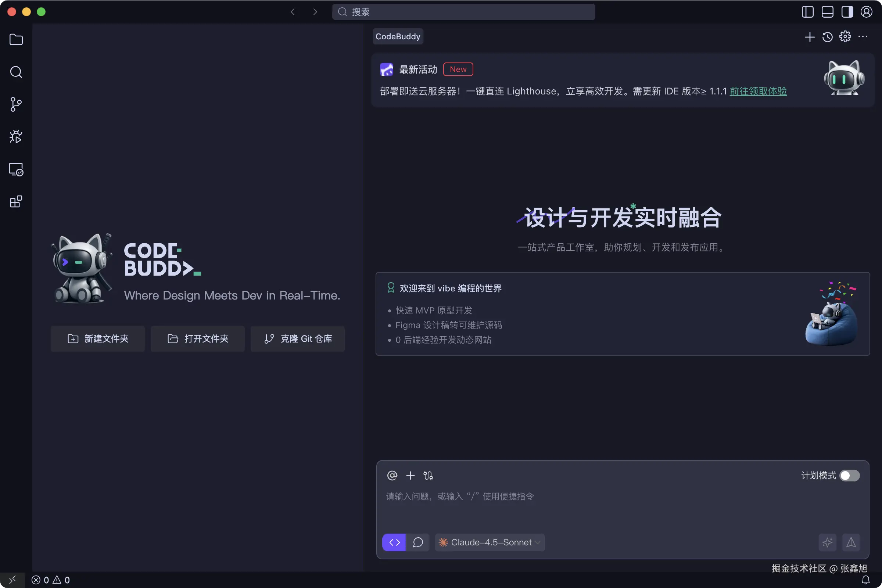Viewport: 882px width, 588px height.
Task: Open the Remote Explorer icon
Action: pos(16,169)
